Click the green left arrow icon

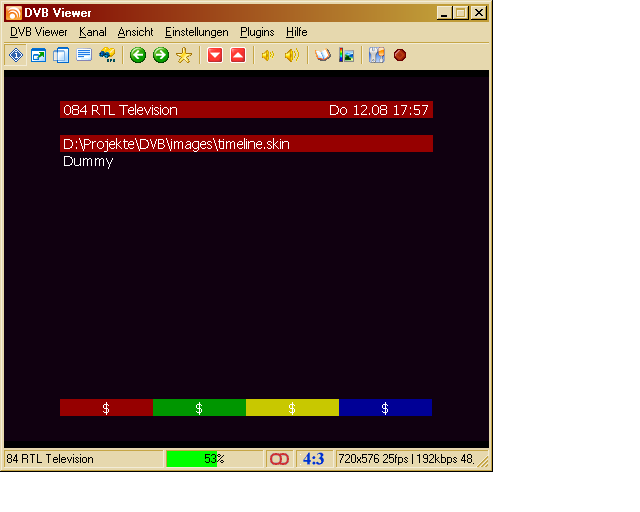coord(138,55)
